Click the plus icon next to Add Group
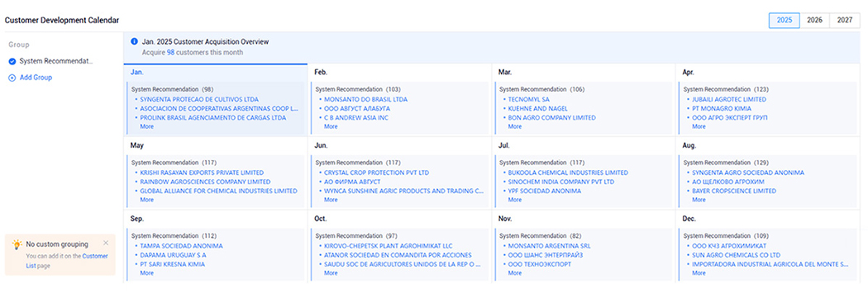The height and width of the screenshot is (298, 868). point(12,78)
